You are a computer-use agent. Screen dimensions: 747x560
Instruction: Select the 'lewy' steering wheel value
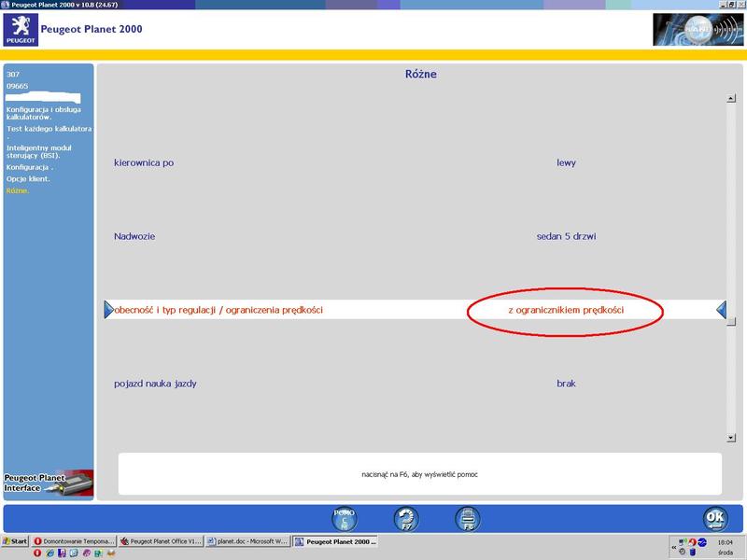click(566, 163)
